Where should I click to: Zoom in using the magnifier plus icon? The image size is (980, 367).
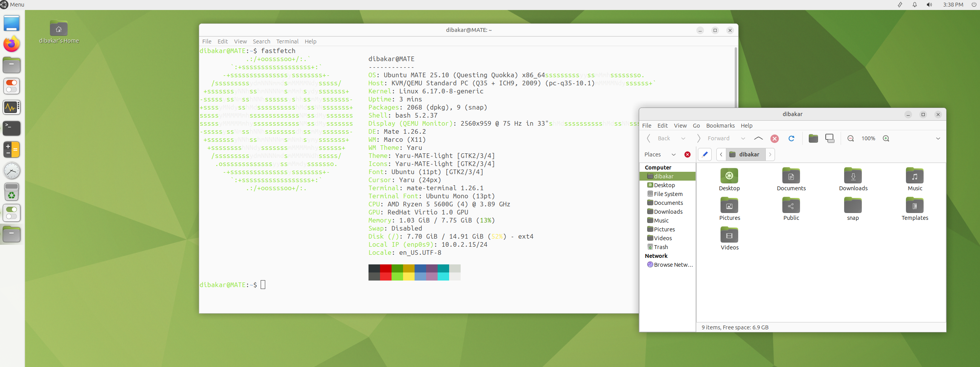pos(886,138)
